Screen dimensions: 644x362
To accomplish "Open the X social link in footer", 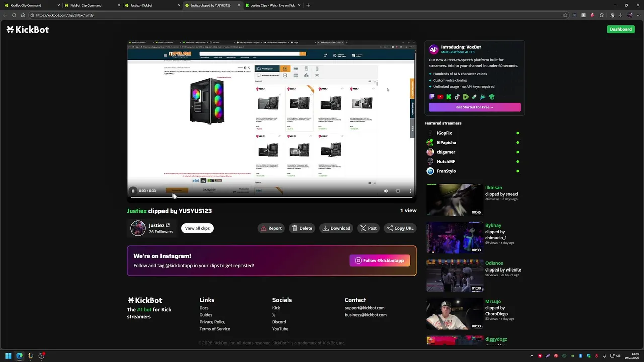I will 274,315.
